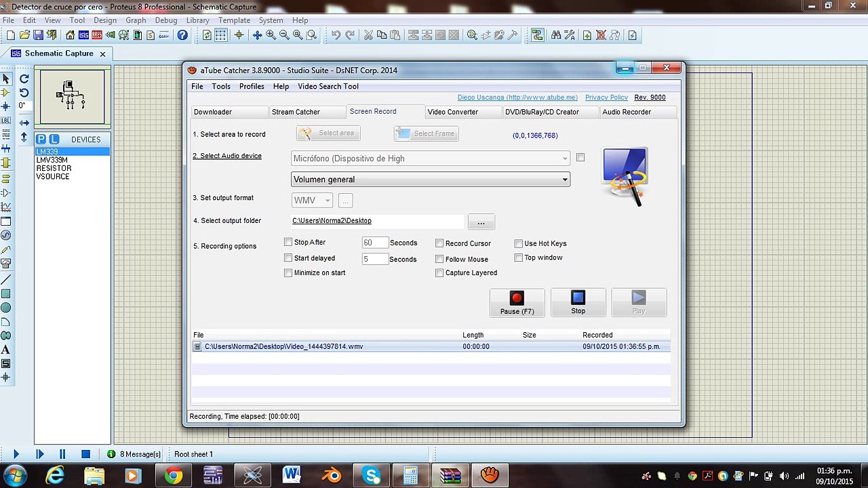Save project with the floppy disk icon

pos(38,35)
